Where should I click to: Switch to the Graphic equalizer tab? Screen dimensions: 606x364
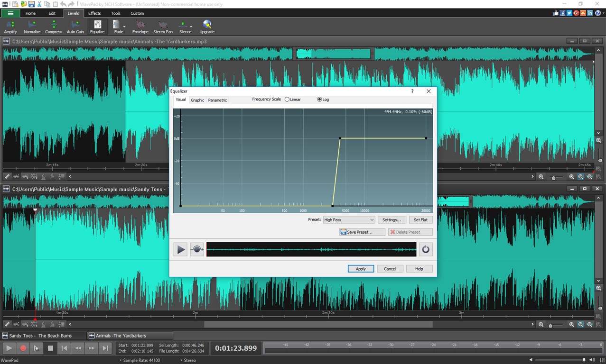coord(197,100)
